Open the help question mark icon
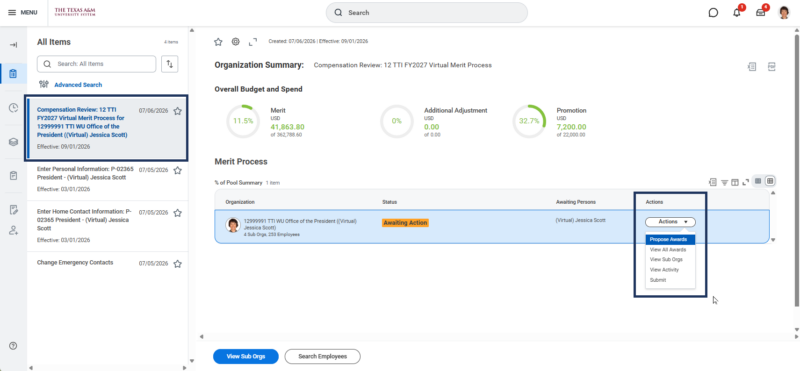The height and width of the screenshot is (371, 800). tap(13, 345)
